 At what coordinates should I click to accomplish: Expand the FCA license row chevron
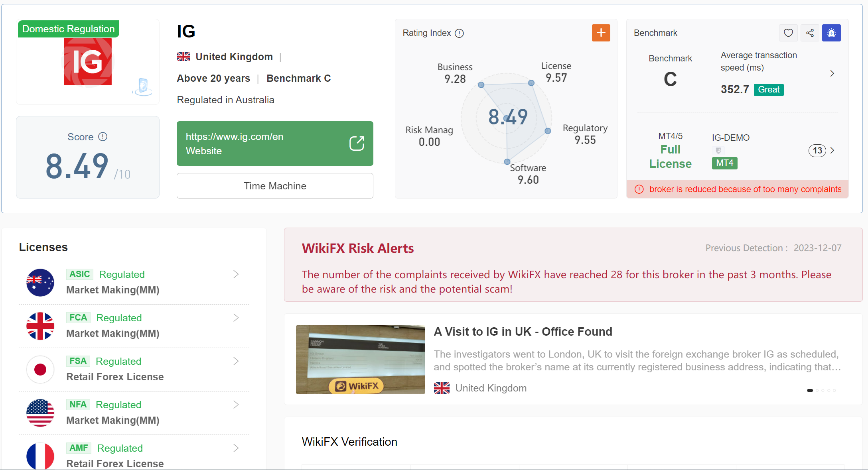click(236, 318)
